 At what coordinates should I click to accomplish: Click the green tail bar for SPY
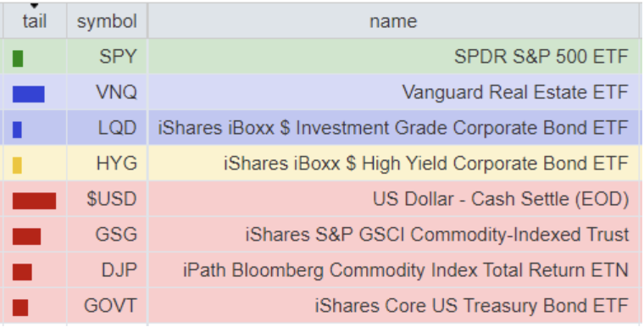click(x=18, y=58)
